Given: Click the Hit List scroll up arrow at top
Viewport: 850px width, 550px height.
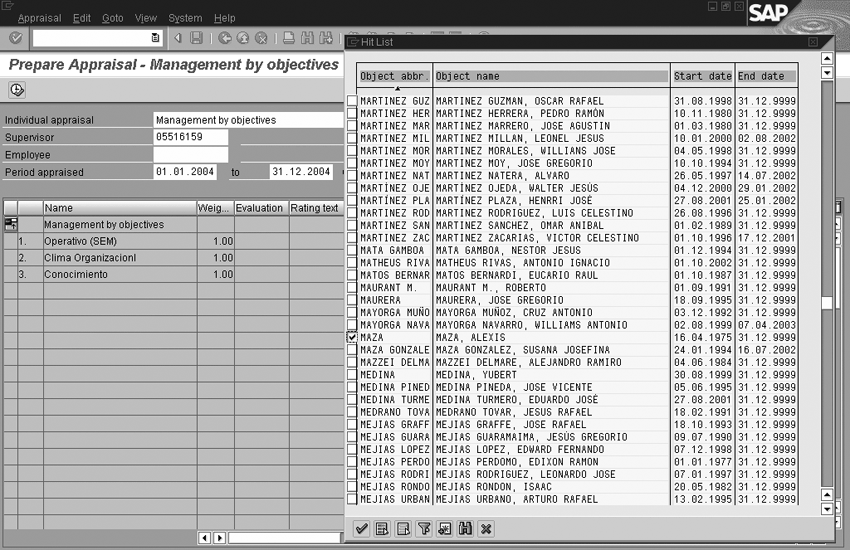Looking at the screenshot, I should 827,59.
